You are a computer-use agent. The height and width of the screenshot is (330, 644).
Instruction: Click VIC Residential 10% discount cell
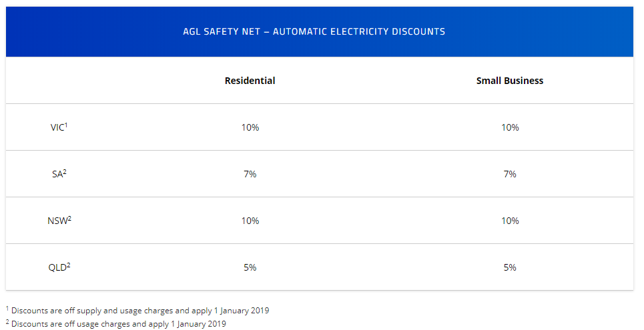(x=250, y=127)
